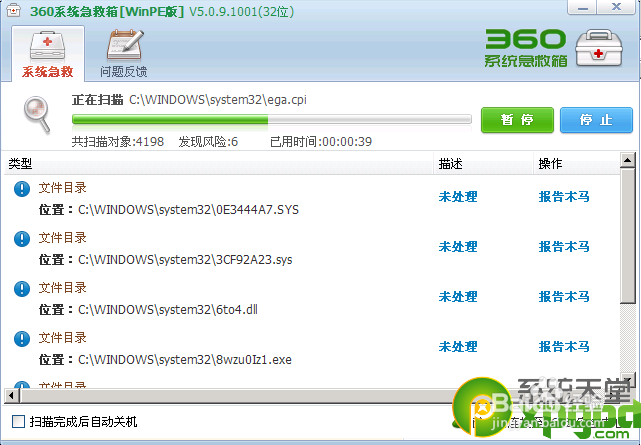Viewport: 641px width, 445px height.
Task: Select path C:\WINDOWS\system32\8wzu0Iz1.exe
Action: pos(185,360)
